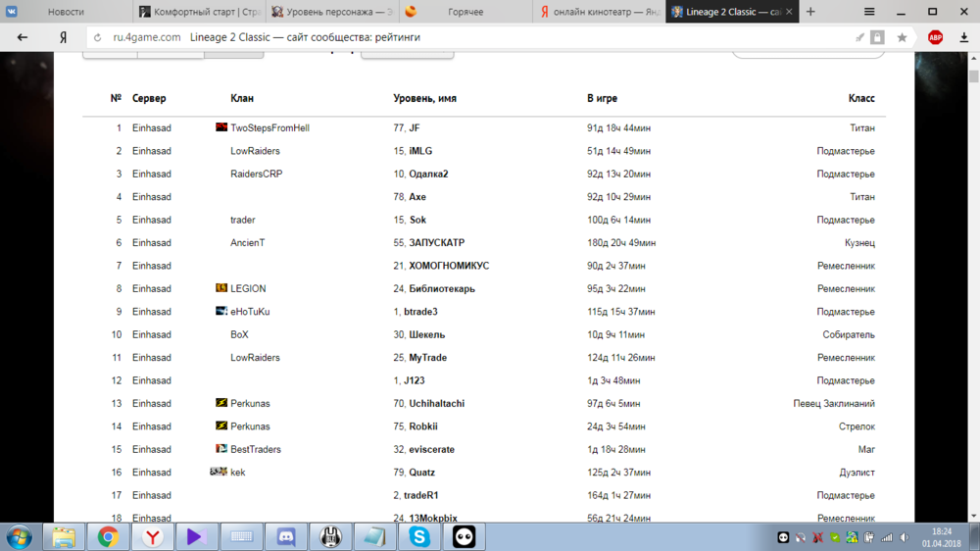Open character Uchihaltachi's profile link
Viewport: 980px width, 551px height.
coord(436,404)
